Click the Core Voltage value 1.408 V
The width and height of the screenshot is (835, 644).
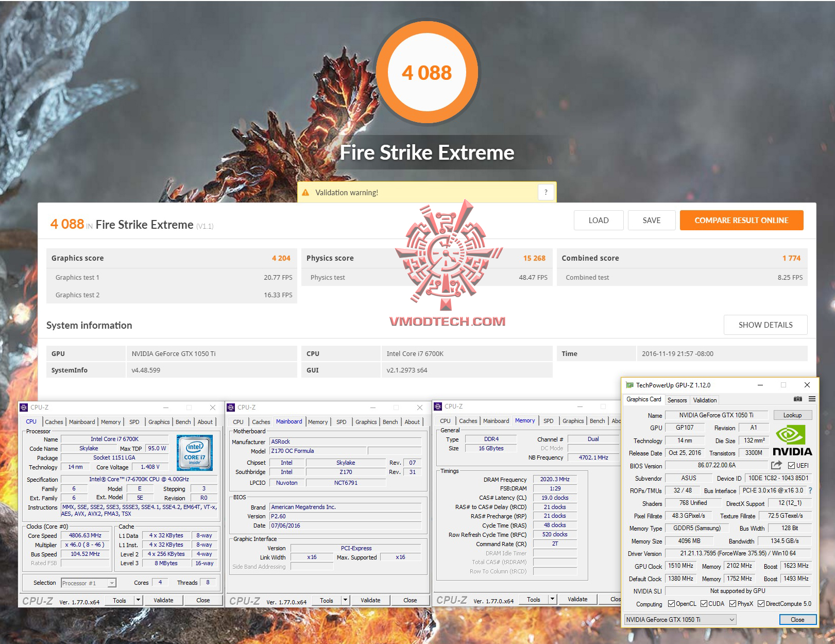pyautogui.click(x=150, y=467)
